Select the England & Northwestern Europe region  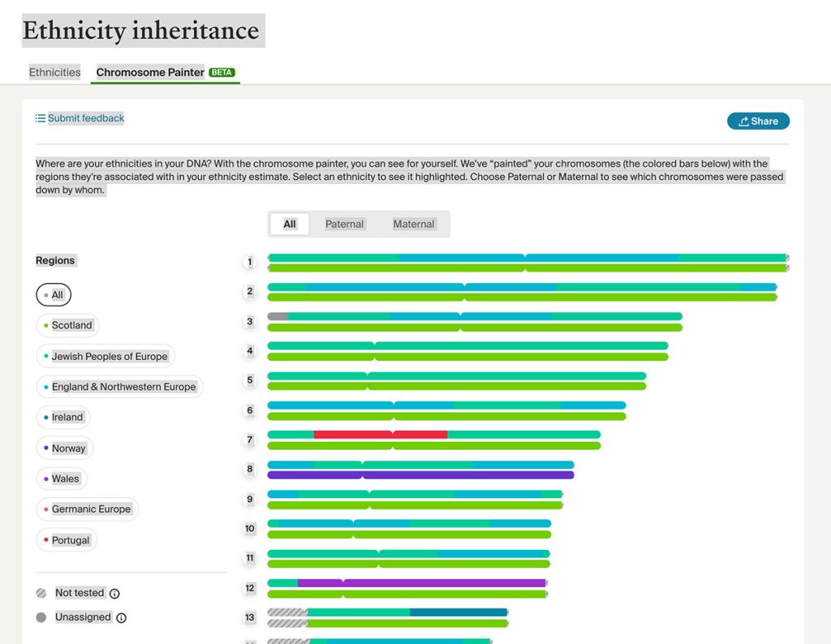[120, 387]
